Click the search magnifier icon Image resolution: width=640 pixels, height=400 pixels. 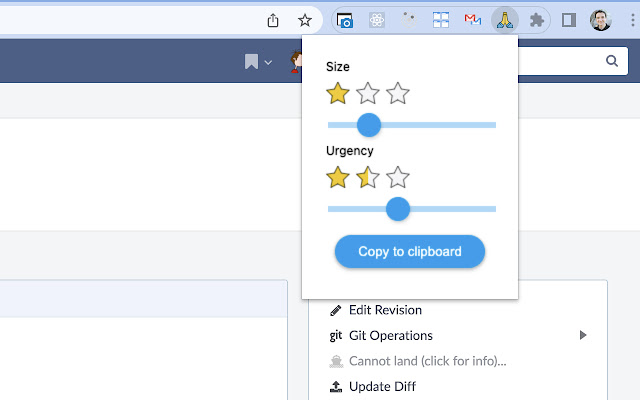[x=611, y=61]
